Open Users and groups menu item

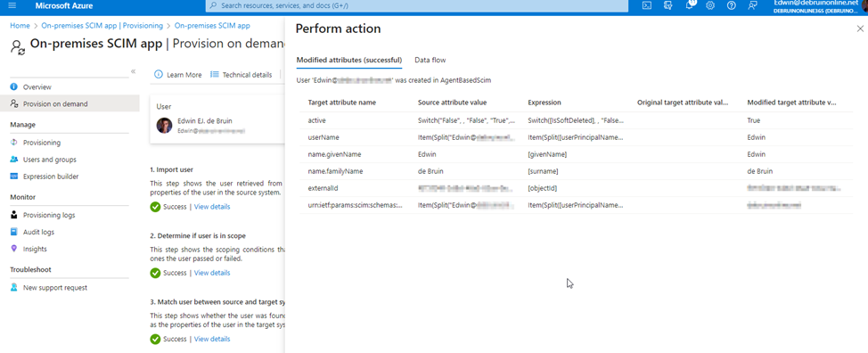50,160
